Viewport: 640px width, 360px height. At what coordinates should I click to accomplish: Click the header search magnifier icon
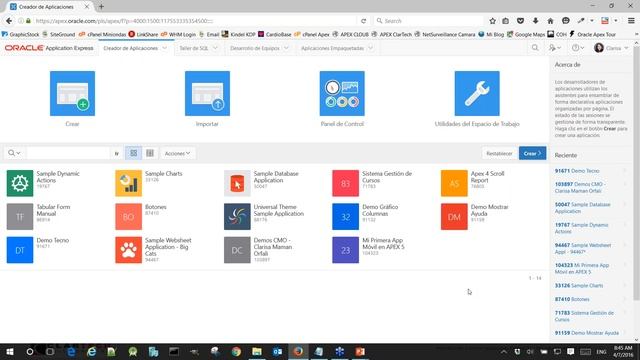(x=535, y=48)
